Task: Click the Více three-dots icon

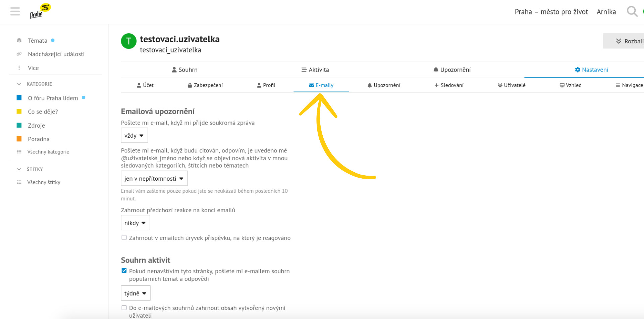Action: [x=19, y=68]
